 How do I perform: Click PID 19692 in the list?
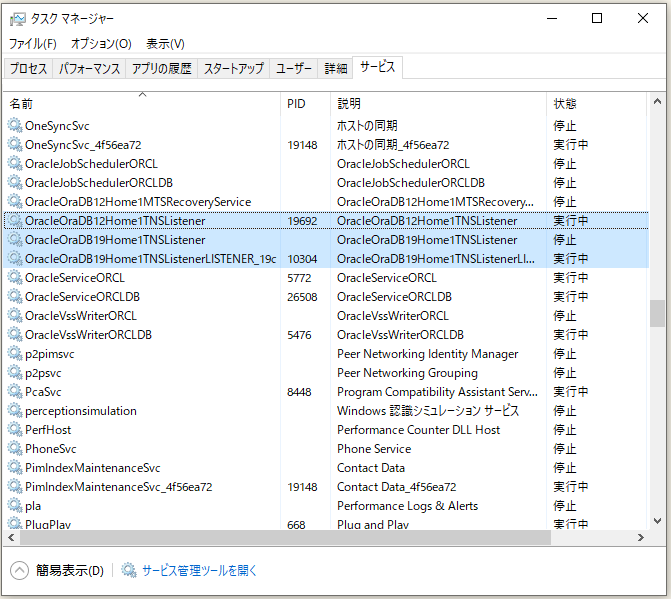302,221
